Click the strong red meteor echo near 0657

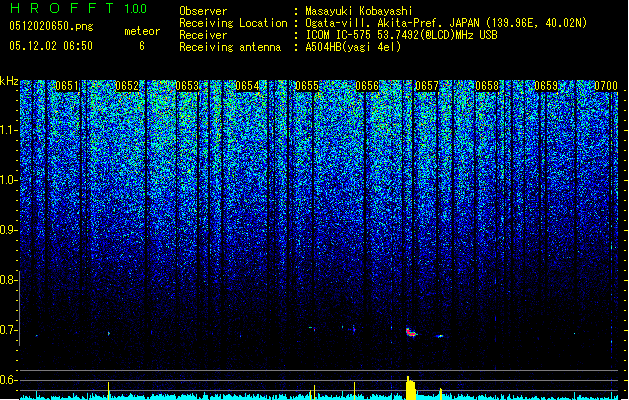[411, 332]
